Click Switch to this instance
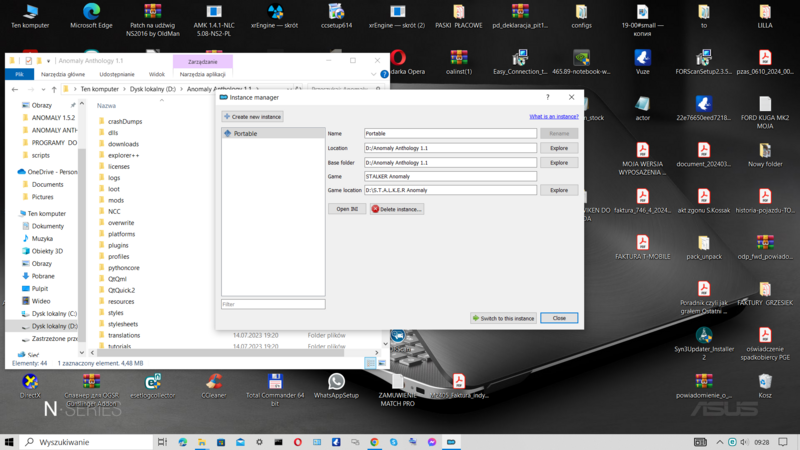Screen dimensions: 800x450 503,318
